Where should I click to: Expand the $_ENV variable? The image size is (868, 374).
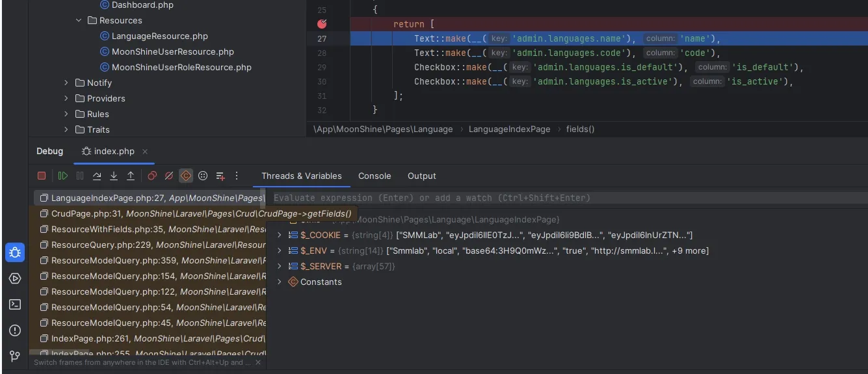[x=280, y=250]
